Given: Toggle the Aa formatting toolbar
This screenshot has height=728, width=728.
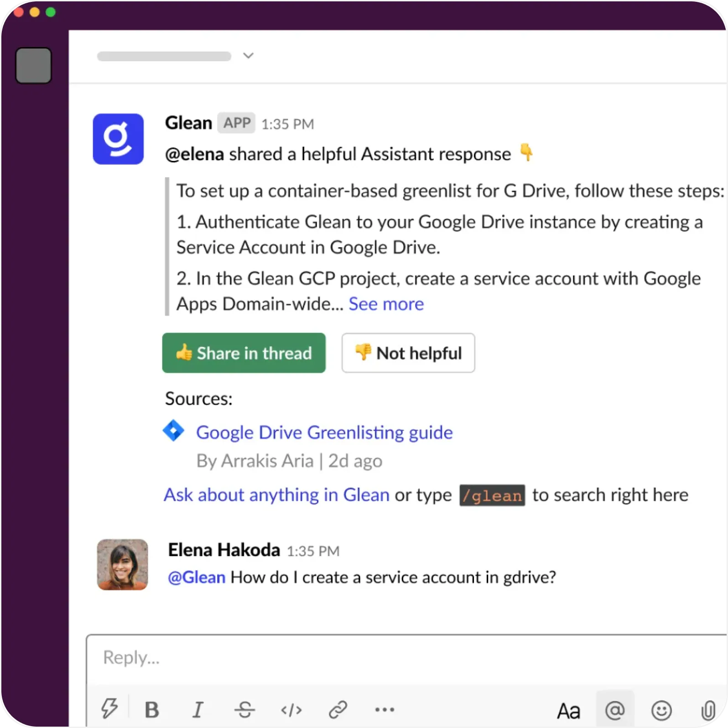Looking at the screenshot, I should point(568,711).
